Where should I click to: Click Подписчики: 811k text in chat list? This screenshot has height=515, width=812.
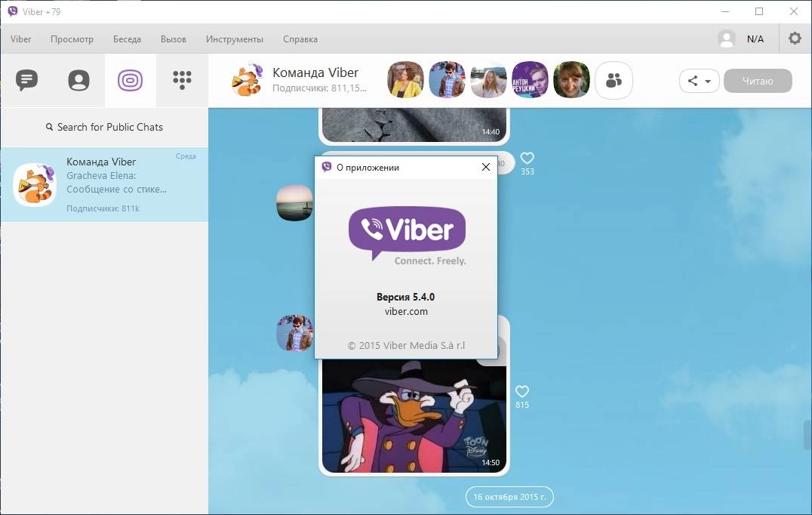(103, 208)
